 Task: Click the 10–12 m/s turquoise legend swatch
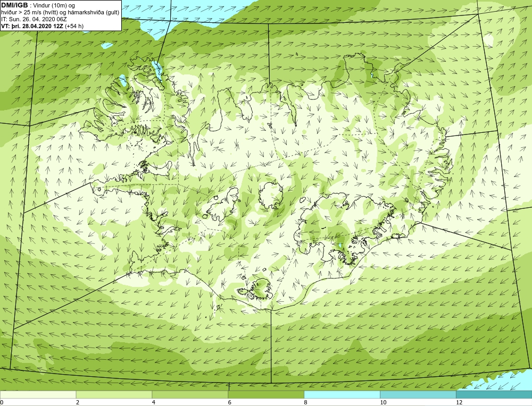pyautogui.click(x=418, y=394)
